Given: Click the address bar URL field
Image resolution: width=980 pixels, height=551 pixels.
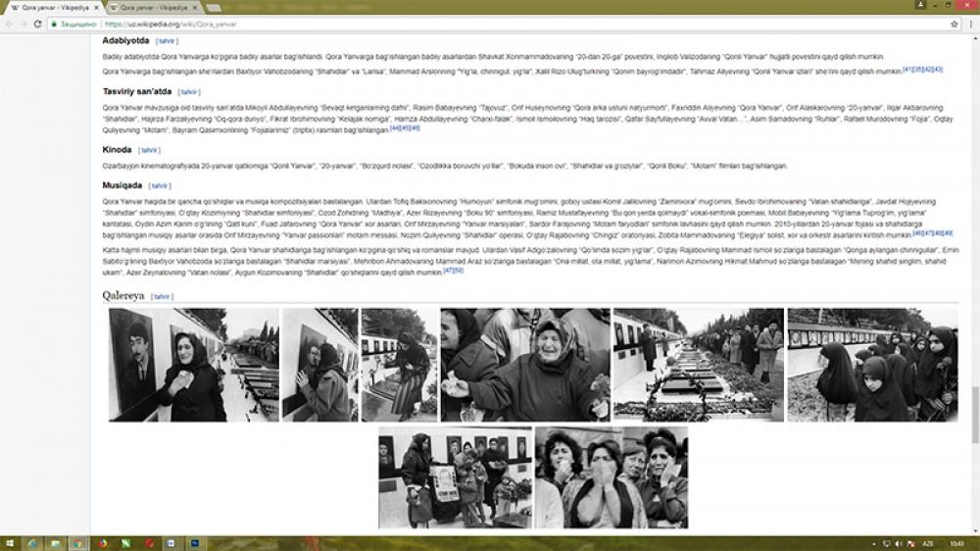Looking at the screenshot, I should 490,24.
